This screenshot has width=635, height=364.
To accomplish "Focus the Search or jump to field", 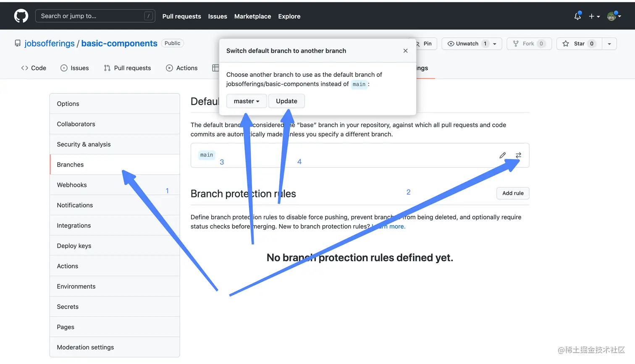I will tap(95, 16).
